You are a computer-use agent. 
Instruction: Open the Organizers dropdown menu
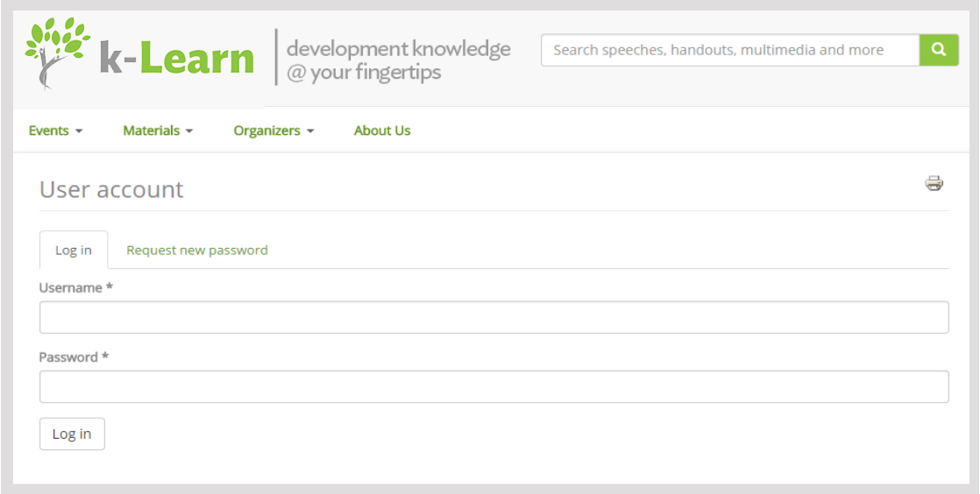tap(273, 131)
